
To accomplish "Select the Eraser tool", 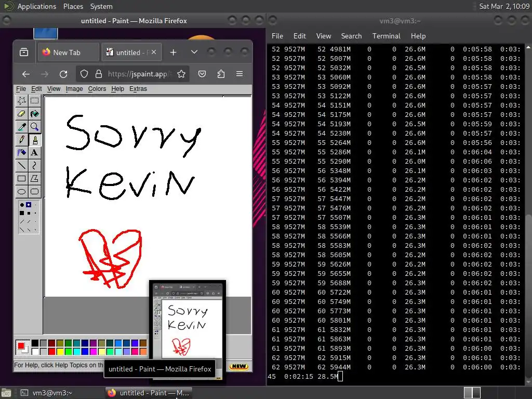I will (22, 114).
